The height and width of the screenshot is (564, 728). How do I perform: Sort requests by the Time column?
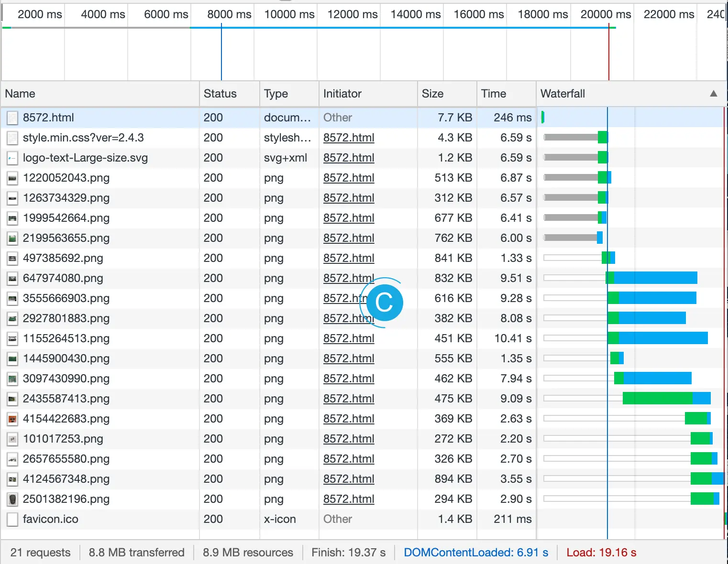tap(507, 94)
